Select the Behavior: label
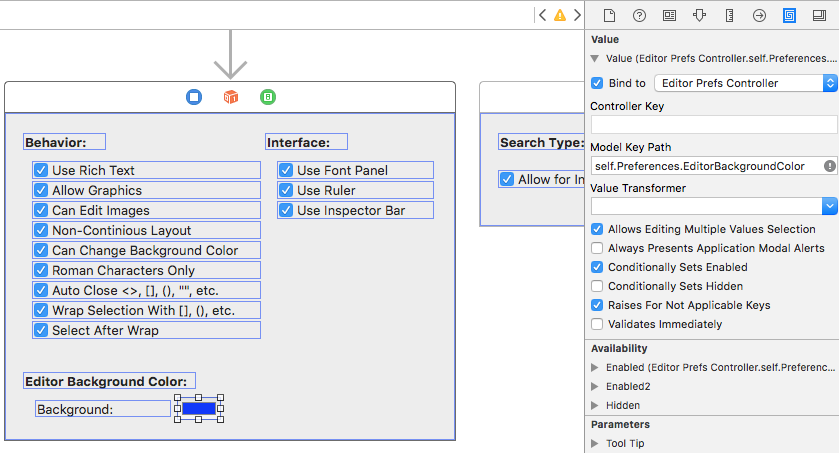Screen dimensions: 839x453 coord(64,142)
